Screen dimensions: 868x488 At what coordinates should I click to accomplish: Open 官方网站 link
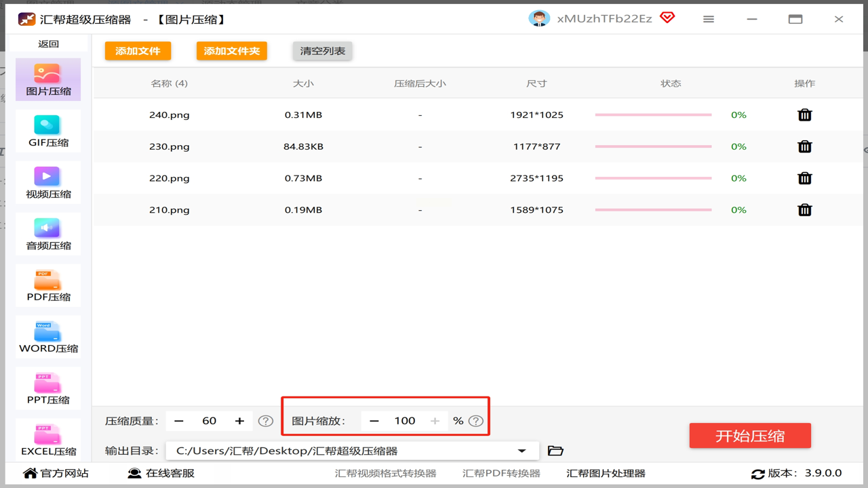tap(56, 473)
